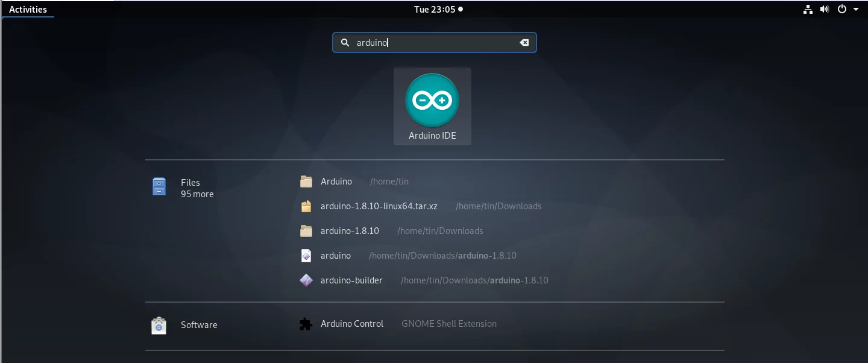
Task: Click into the arduino search field
Action: 435,43
